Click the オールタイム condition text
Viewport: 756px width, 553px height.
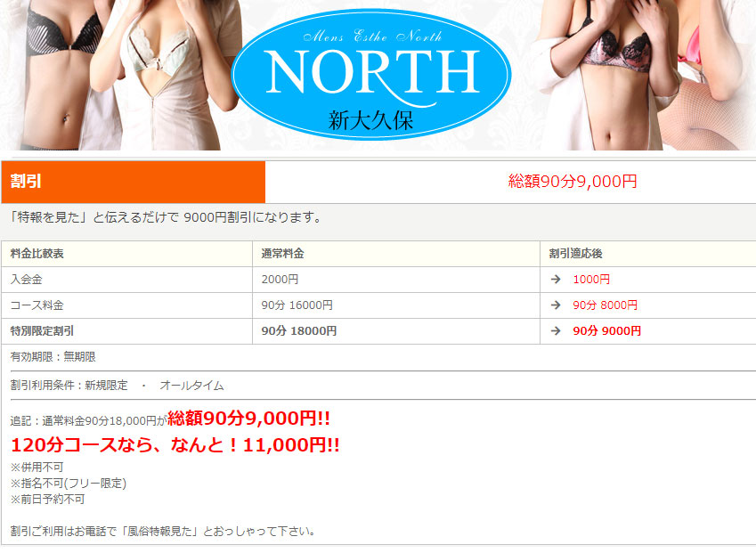[191, 386]
